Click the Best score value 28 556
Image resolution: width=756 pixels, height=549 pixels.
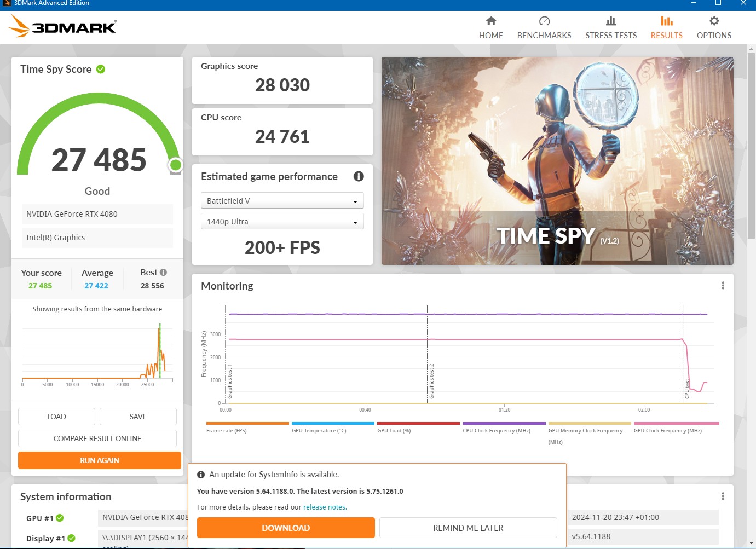152,286
